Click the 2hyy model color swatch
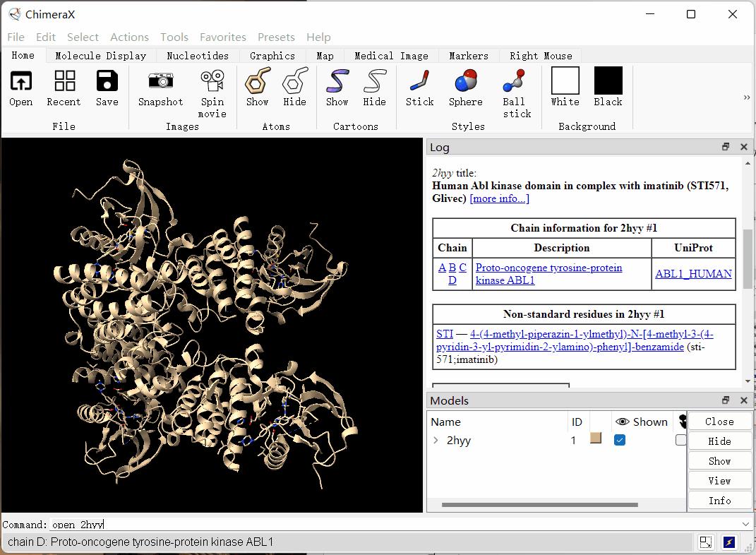The width and height of the screenshot is (756, 555). [596, 439]
